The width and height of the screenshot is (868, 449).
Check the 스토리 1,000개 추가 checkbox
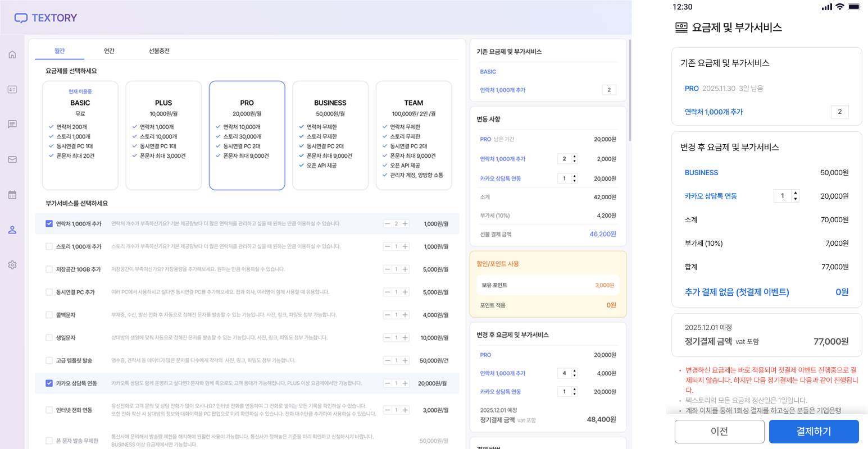coord(49,246)
